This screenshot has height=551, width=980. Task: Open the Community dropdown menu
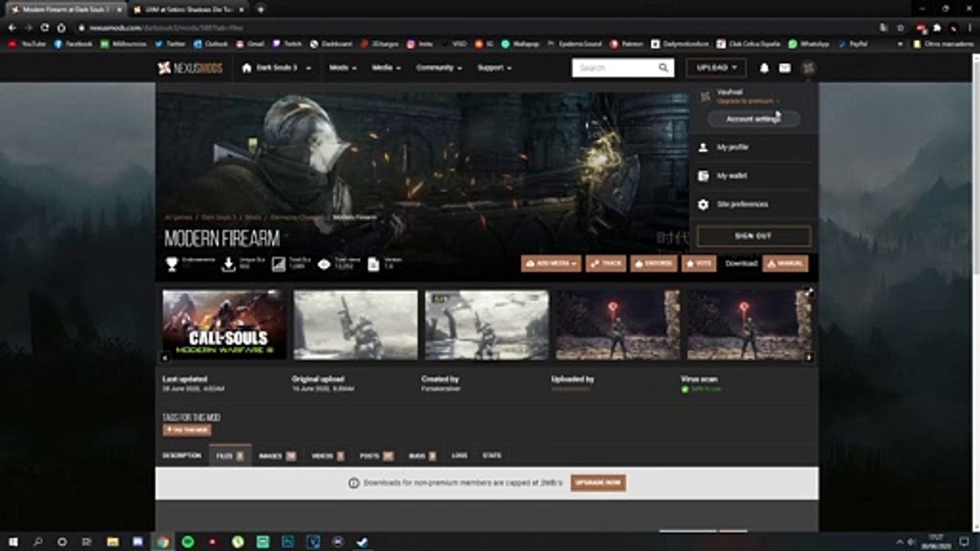pyautogui.click(x=439, y=68)
